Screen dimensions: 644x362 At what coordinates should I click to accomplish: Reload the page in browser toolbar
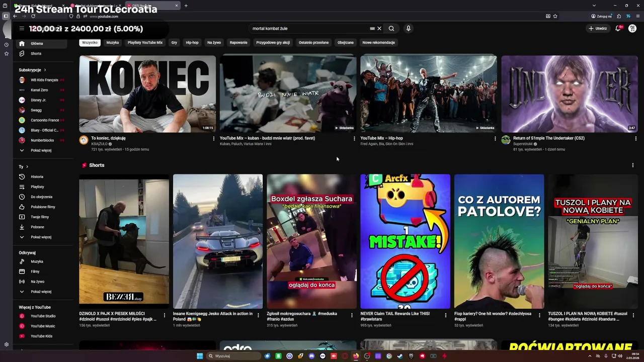point(33,16)
